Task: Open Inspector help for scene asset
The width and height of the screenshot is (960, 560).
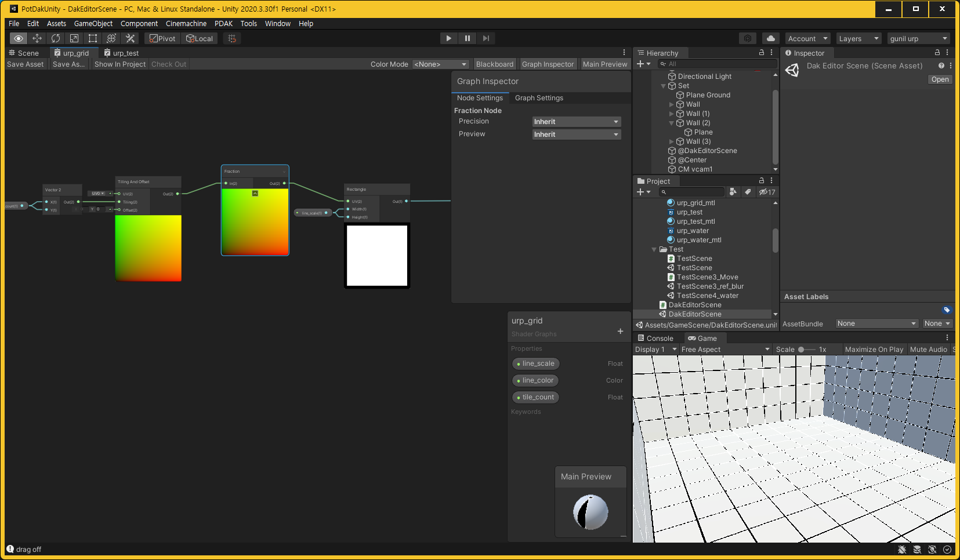Action: (x=941, y=66)
